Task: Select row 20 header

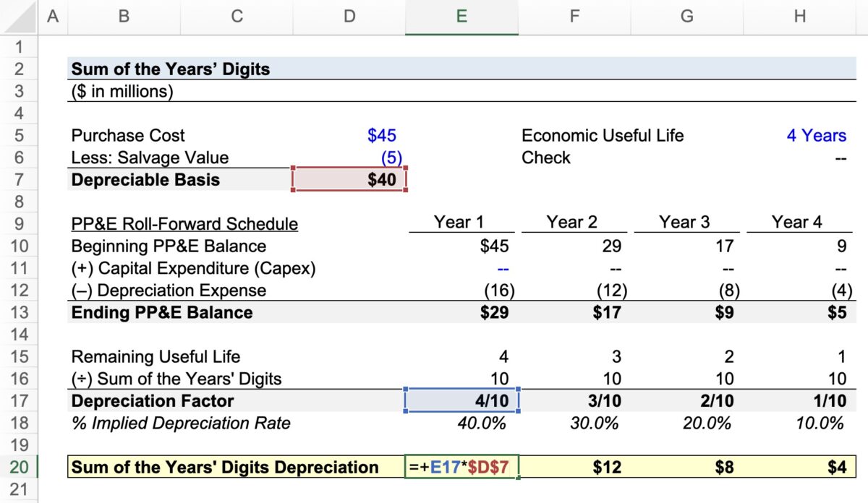Action: click(20, 468)
